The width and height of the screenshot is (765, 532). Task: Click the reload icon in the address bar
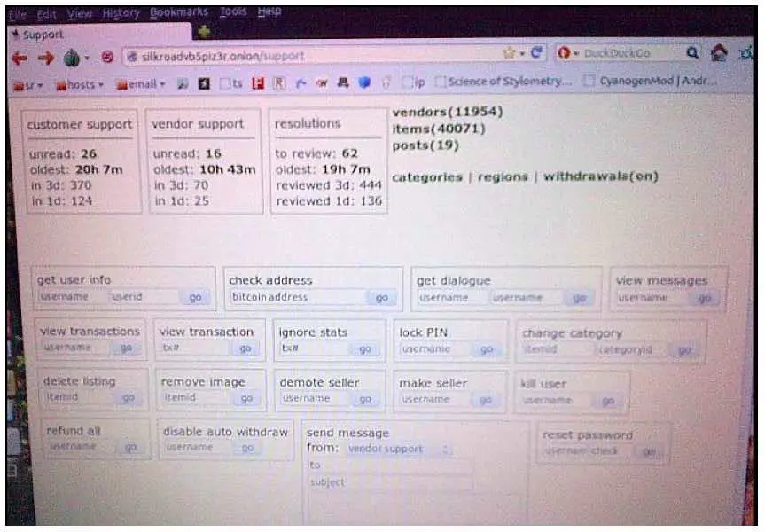[537, 54]
